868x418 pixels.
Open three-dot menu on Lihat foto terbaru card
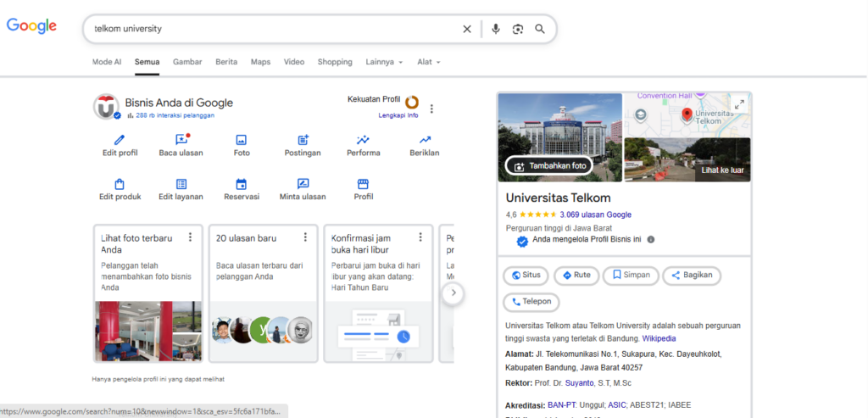click(x=191, y=237)
